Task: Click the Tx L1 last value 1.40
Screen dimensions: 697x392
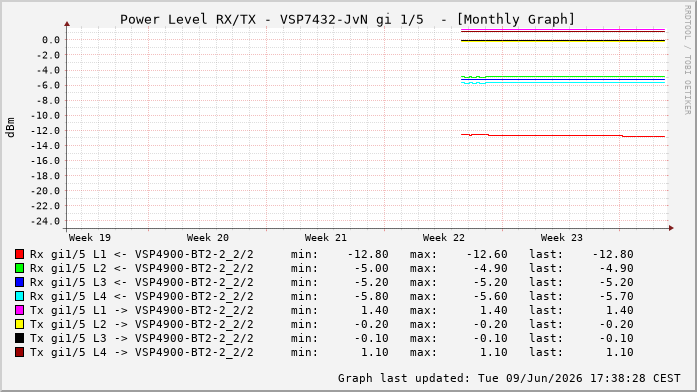Action: [x=620, y=310]
